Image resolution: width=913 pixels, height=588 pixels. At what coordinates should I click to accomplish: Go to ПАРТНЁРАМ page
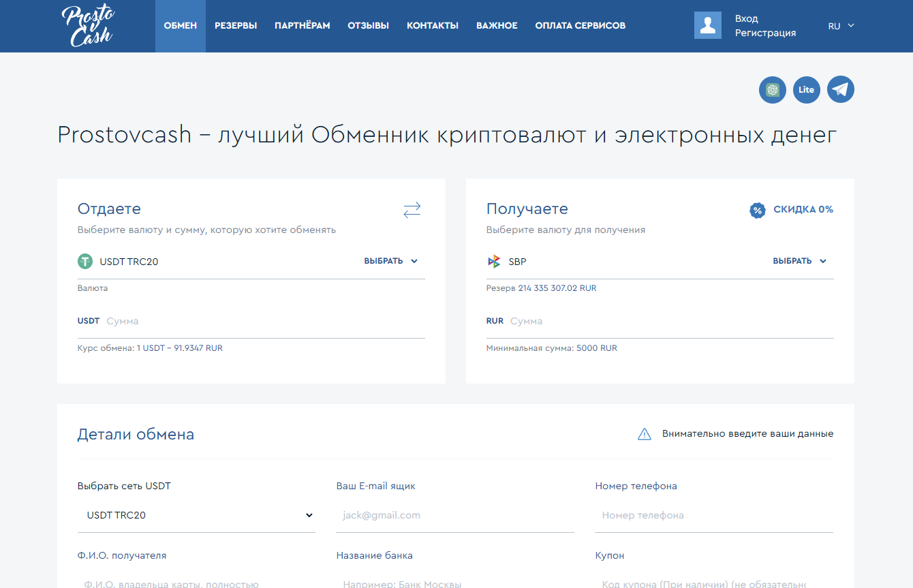[303, 26]
